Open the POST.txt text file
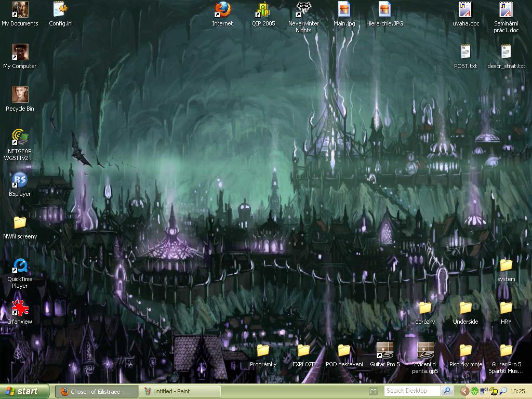This screenshot has width=532, height=399. pos(465,52)
